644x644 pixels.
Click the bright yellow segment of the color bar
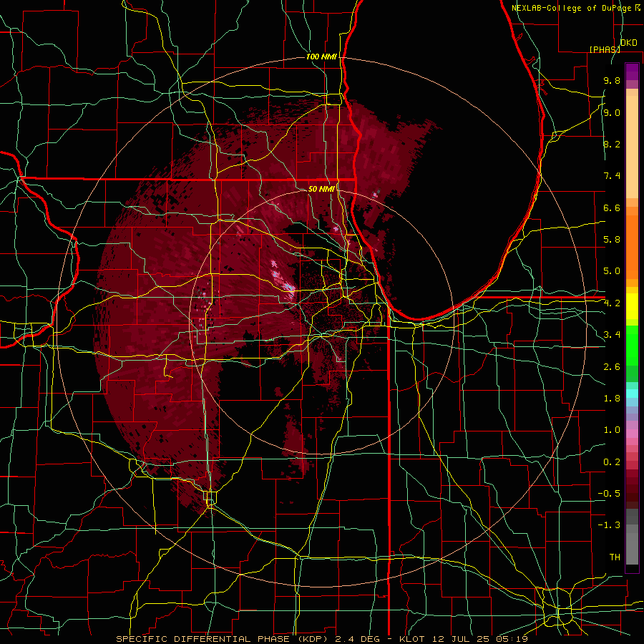coord(632,306)
